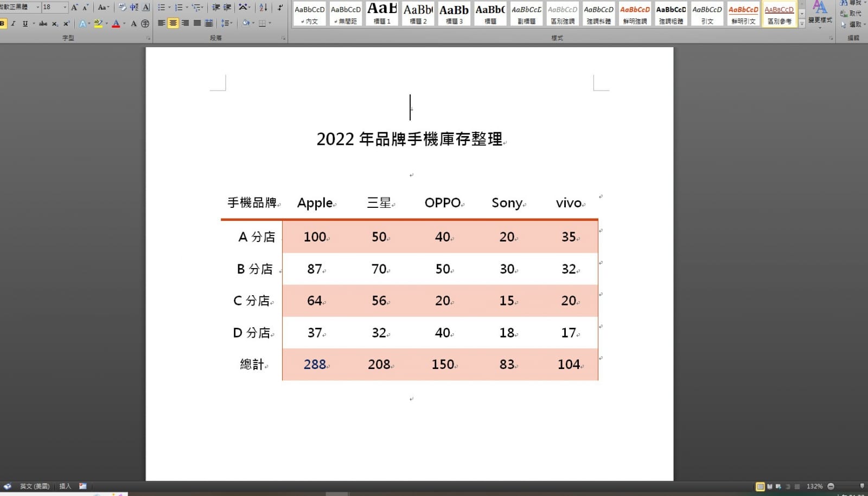The width and height of the screenshot is (868, 496).
Task: Click the Decrease Indent icon
Action: (216, 7)
